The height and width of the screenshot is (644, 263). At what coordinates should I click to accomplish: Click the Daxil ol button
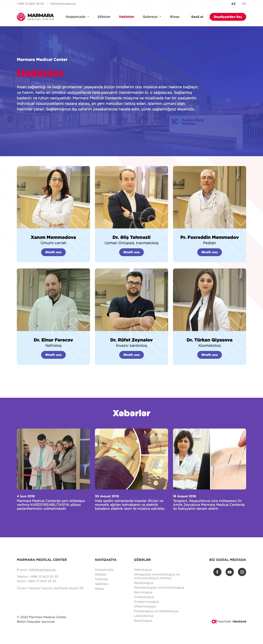197,17
